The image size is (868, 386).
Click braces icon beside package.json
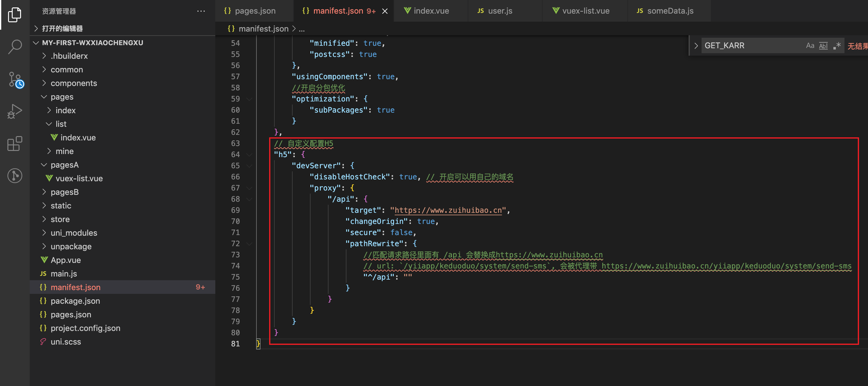point(43,300)
